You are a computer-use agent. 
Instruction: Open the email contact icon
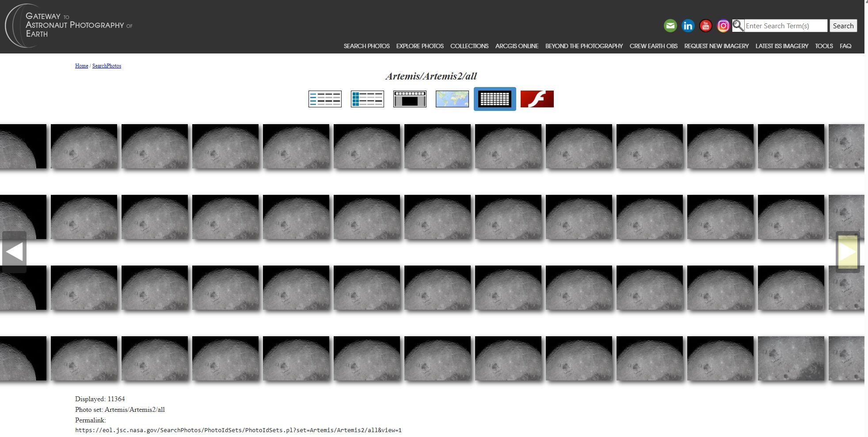tap(670, 26)
